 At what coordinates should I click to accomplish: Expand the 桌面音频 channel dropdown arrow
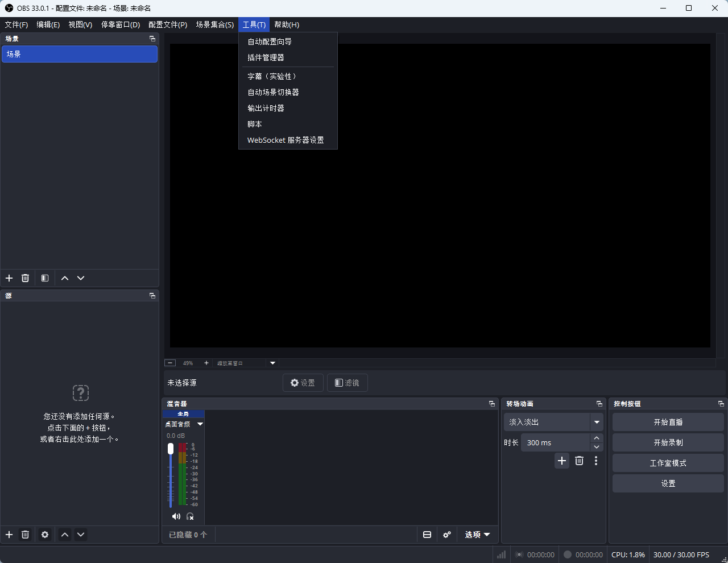[200, 424]
